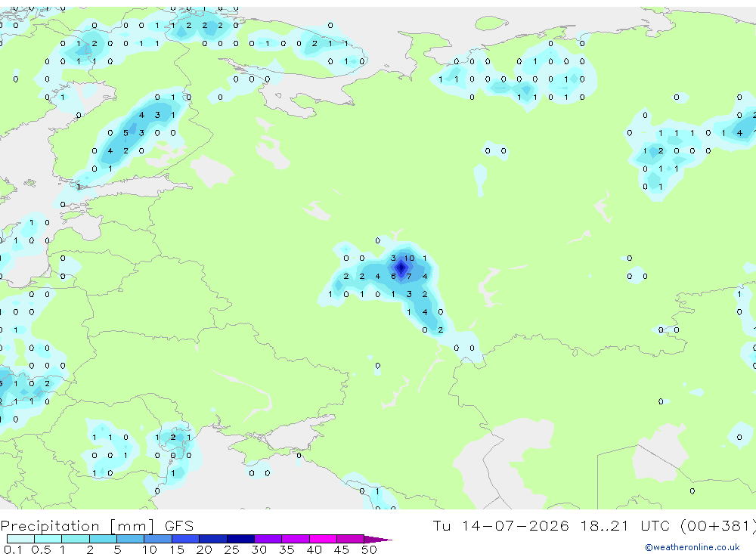Click the '10' label under the color scale
The height and width of the screenshot is (554, 756).
coord(149,549)
